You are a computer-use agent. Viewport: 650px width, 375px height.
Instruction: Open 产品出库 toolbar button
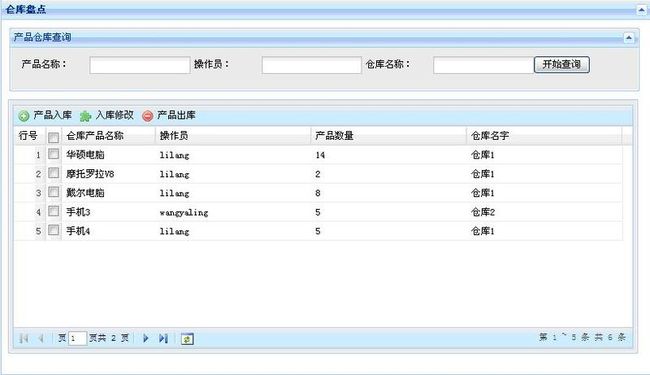pos(169,116)
